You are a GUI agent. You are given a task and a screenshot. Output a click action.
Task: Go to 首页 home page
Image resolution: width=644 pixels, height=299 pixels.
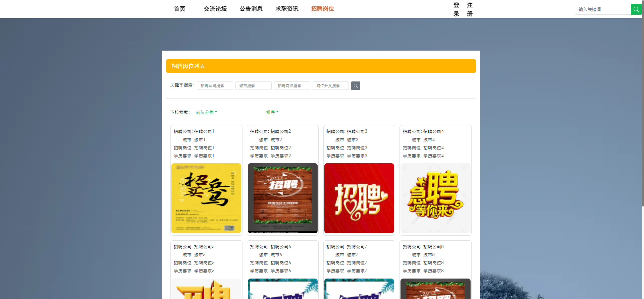(179, 9)
